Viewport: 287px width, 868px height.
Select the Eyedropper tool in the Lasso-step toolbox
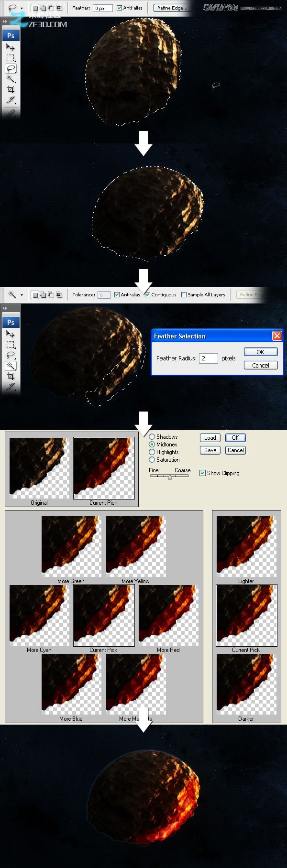click(x=11, y=100)
